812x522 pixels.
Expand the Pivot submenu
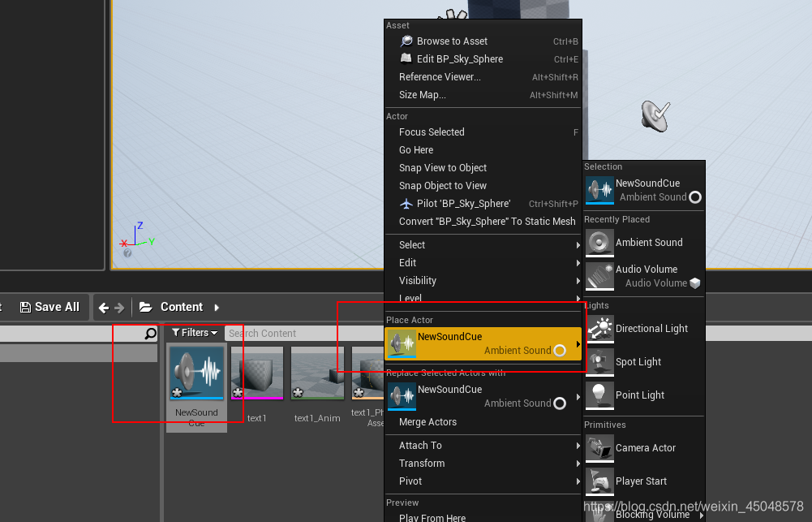pos(483,481)
